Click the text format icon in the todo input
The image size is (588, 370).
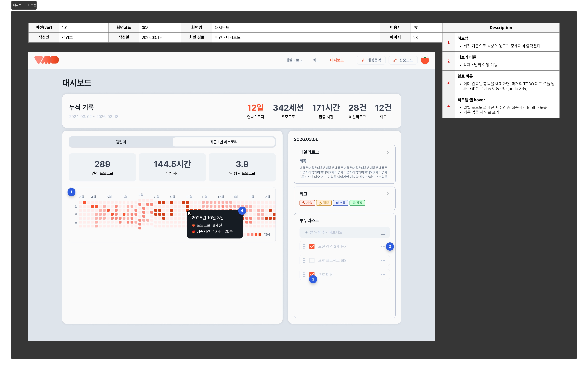pos(383,232)
